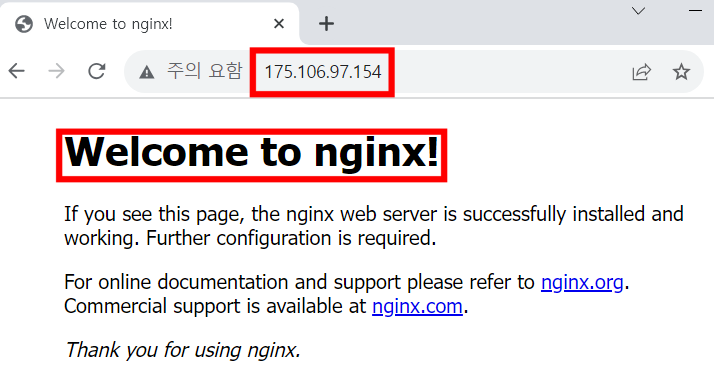Click the 'Thank you for using nginx.' text
The image size is (714, 379).
[x=183, y=350]
